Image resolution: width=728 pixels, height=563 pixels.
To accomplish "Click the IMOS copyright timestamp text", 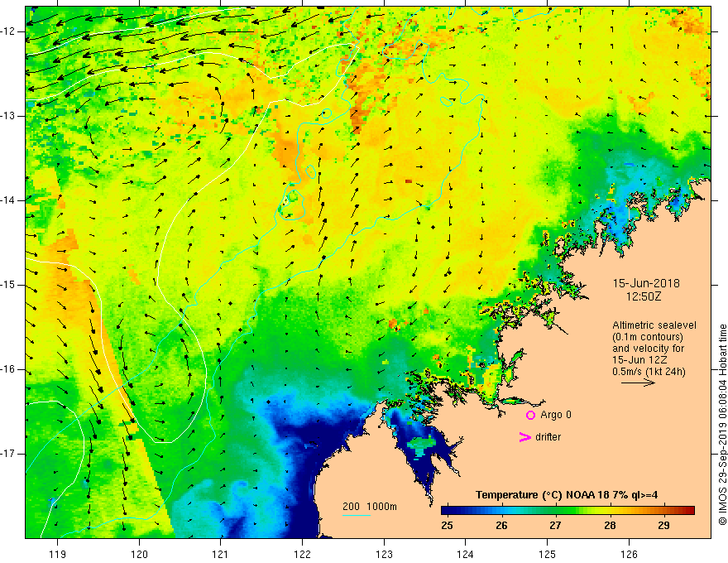I will click(x=722, y=425).
